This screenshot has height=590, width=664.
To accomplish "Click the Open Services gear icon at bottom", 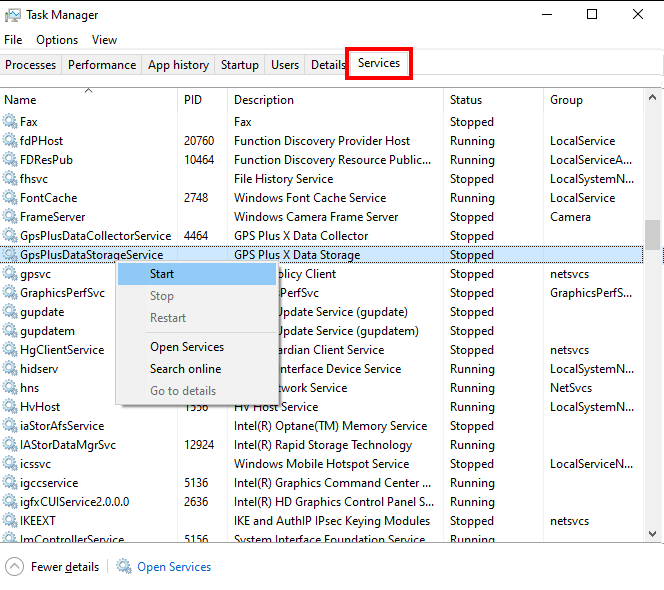I will (124, 567).
